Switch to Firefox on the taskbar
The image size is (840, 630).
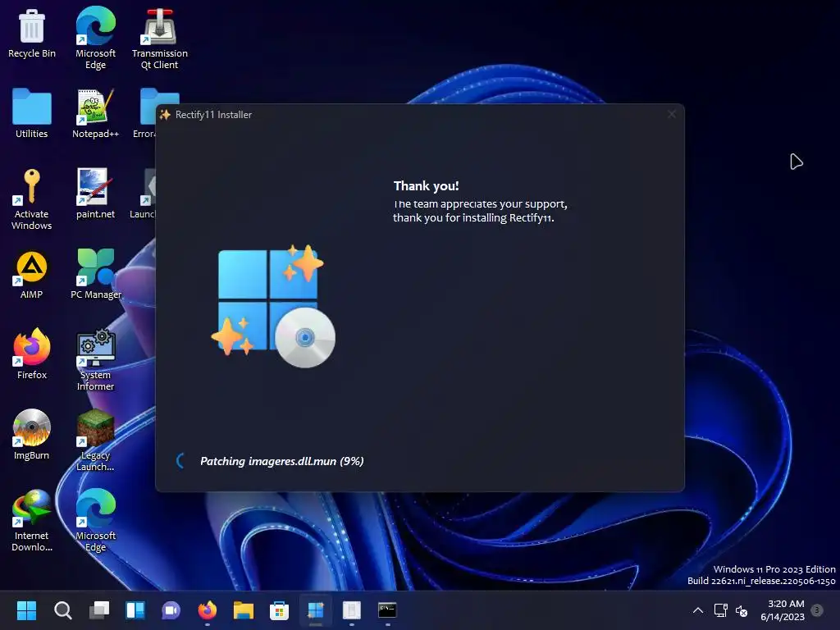[208, 609]
